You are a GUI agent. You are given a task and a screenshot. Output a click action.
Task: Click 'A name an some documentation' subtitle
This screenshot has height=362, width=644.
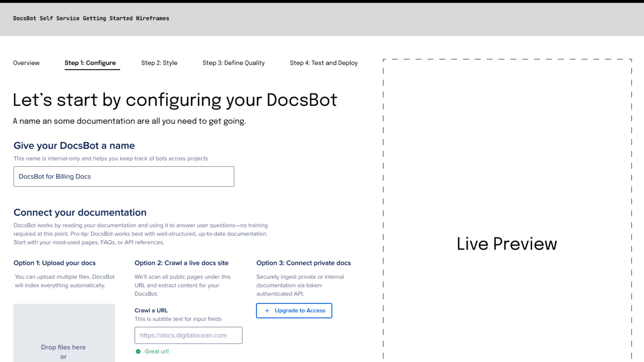coord(129,121)
